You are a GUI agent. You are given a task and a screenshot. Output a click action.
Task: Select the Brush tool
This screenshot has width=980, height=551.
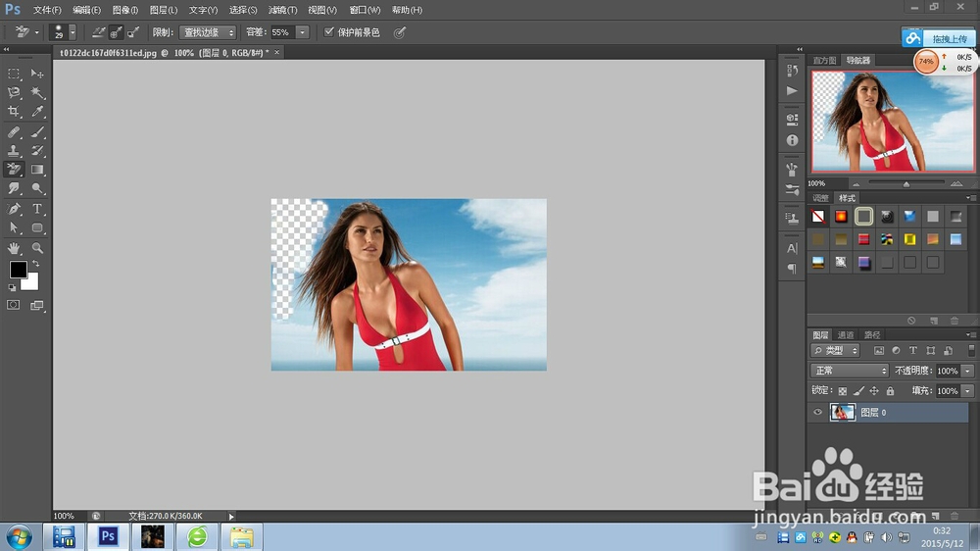(37, 132)
